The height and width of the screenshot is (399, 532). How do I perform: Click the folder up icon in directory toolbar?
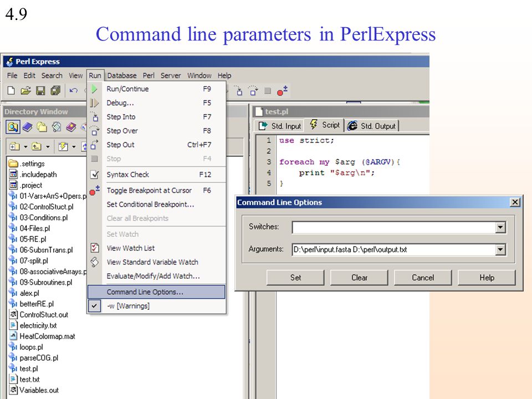[37, 146]
